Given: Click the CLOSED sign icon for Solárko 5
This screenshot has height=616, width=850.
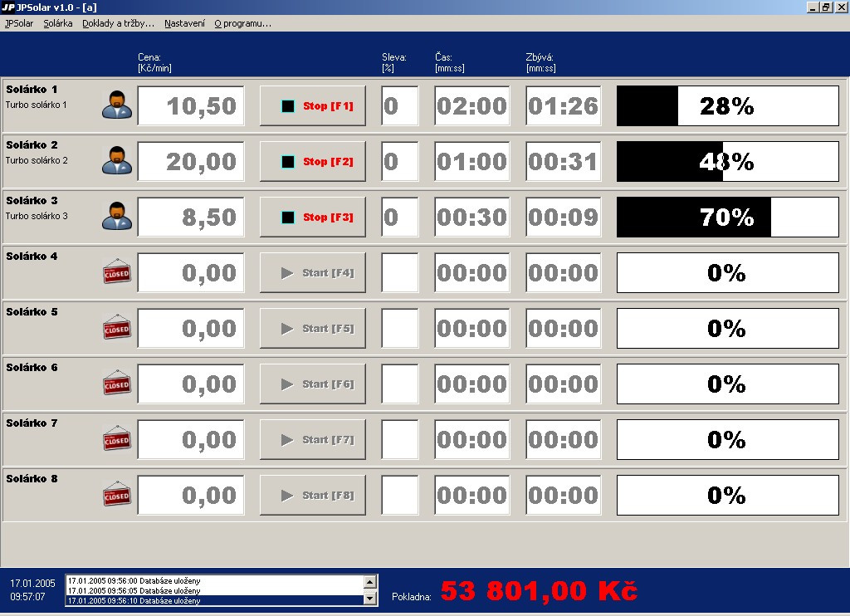Looking at the screenshot, I should (117, 328).
